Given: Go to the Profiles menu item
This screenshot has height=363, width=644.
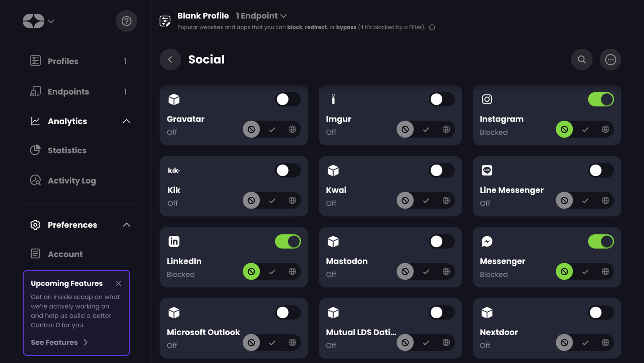Looking at the screenshot, I should [63, 61].
